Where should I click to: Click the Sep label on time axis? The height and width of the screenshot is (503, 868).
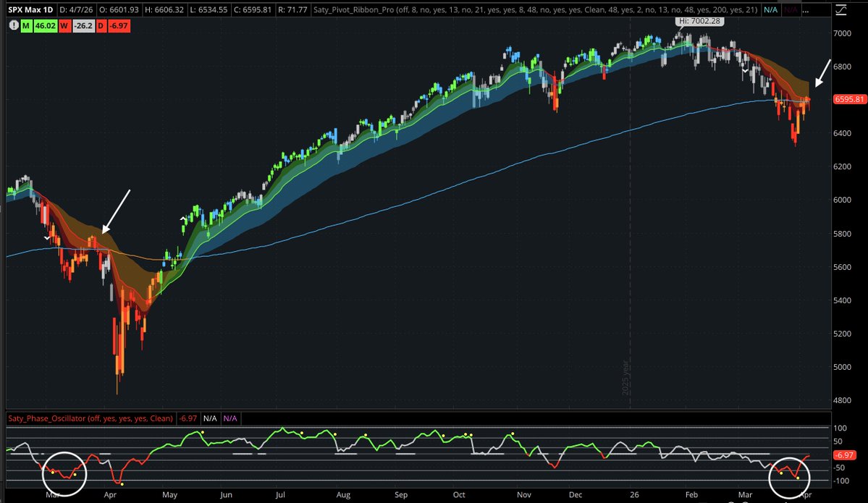point(401,495)
